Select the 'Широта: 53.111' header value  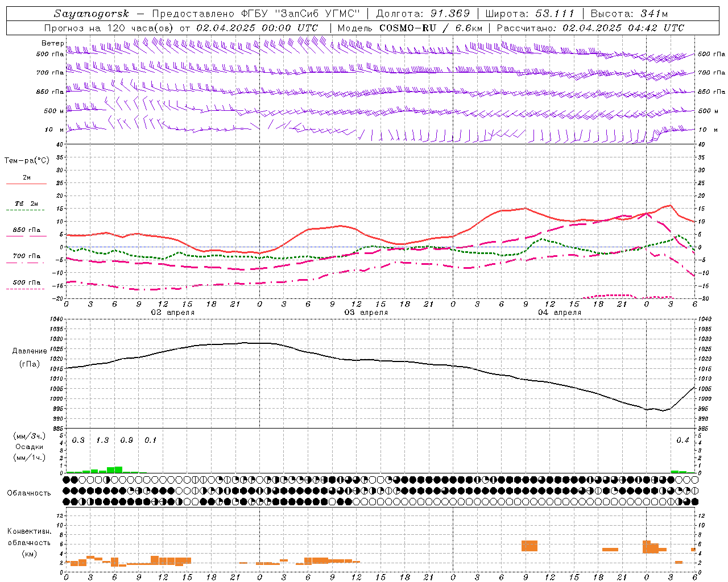(x=531, y=14)
